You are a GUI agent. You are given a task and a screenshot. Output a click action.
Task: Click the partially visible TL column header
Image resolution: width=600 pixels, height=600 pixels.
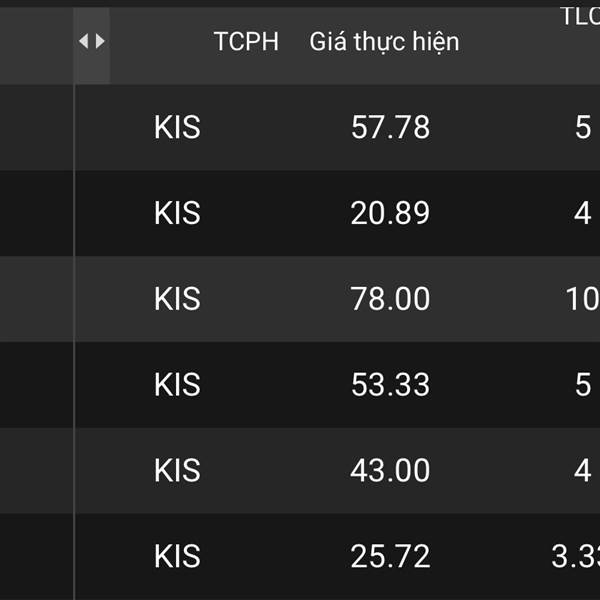[x=579, y=14]
